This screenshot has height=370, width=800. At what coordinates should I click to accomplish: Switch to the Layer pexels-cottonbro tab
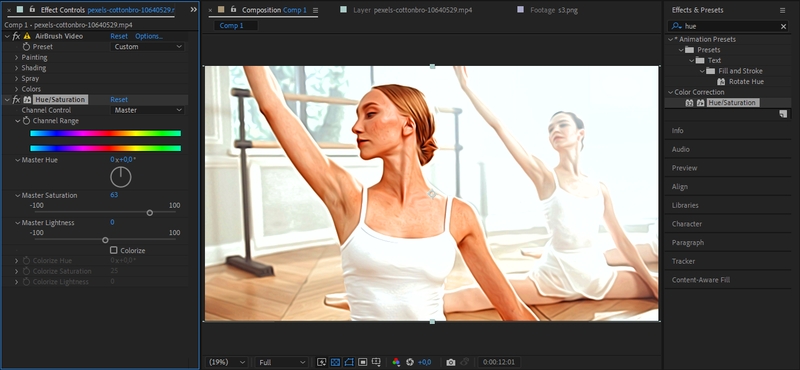[x=412, y=10]
